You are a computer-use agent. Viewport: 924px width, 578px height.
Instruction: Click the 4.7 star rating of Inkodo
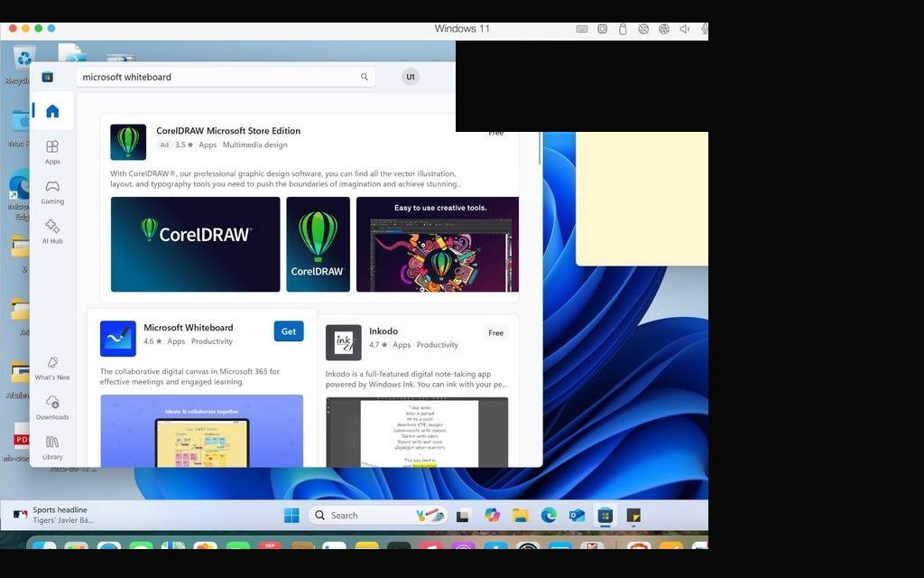coord(378,345)
